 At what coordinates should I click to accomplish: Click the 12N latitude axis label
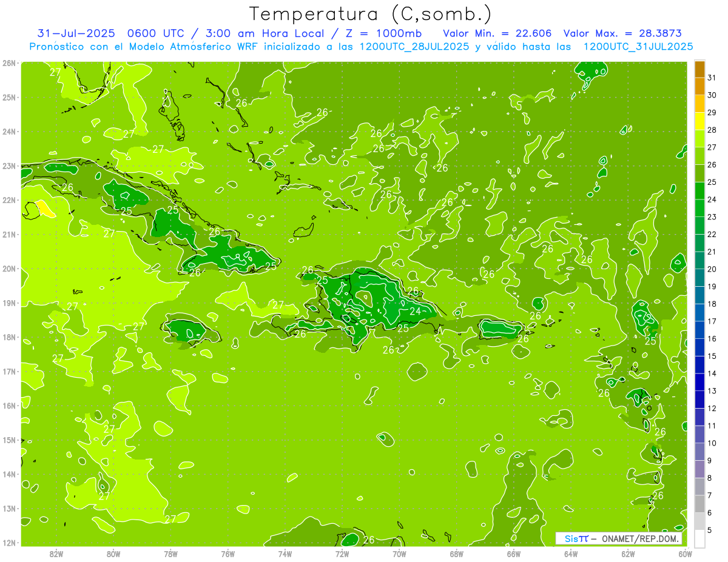tap(8, 543)
